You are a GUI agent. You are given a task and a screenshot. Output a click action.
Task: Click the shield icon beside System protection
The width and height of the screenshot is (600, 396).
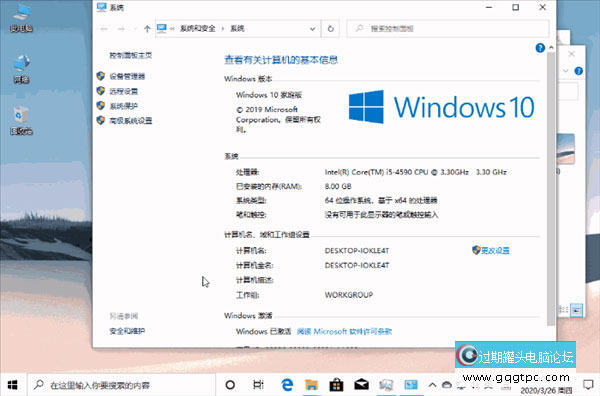[101, 106]
